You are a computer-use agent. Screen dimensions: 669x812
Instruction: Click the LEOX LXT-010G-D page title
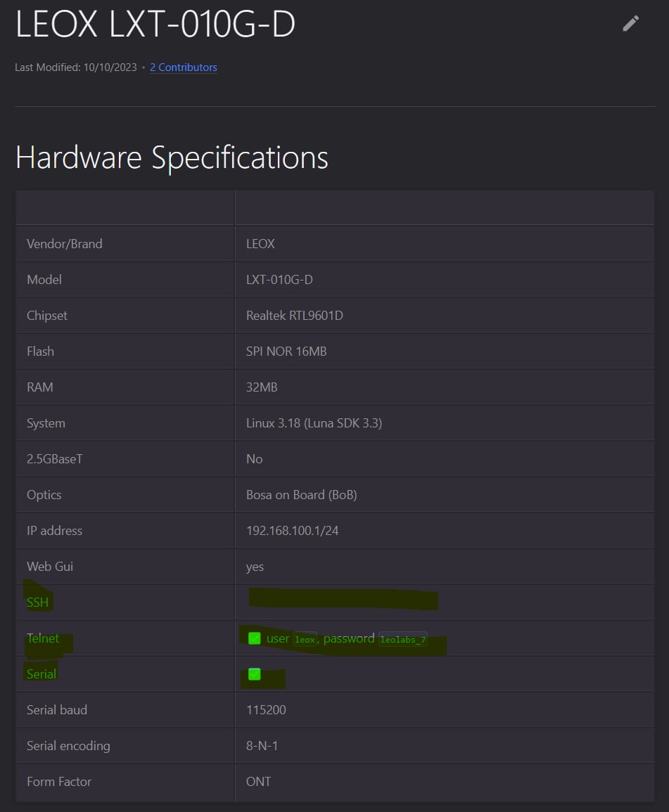tap(155, 25)
